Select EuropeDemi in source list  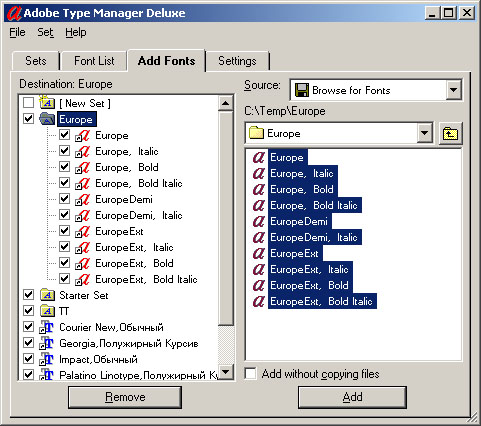[299, 221]
